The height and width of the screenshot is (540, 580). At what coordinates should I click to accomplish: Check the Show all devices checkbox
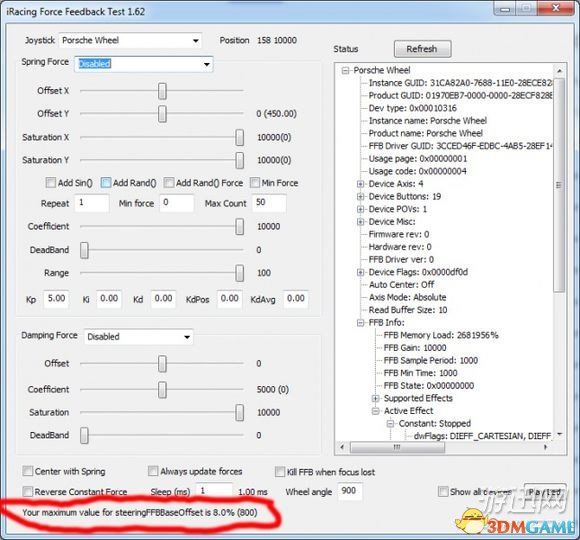(443, 492)
